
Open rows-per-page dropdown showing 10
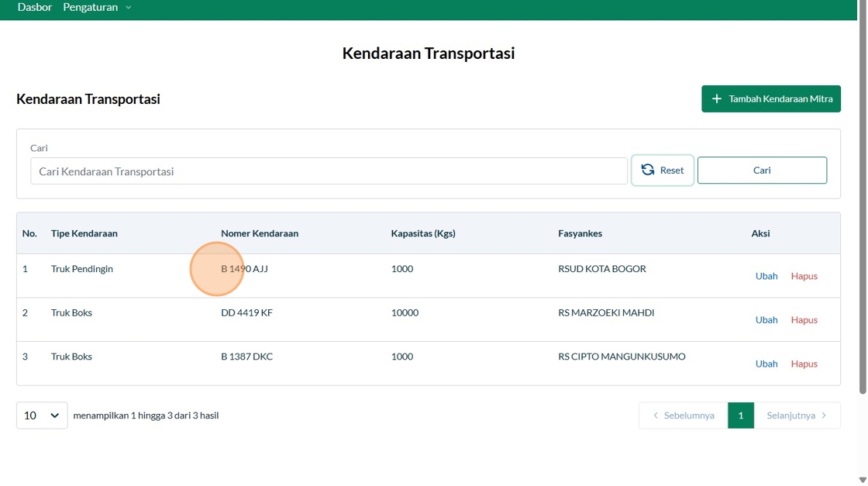42,415
